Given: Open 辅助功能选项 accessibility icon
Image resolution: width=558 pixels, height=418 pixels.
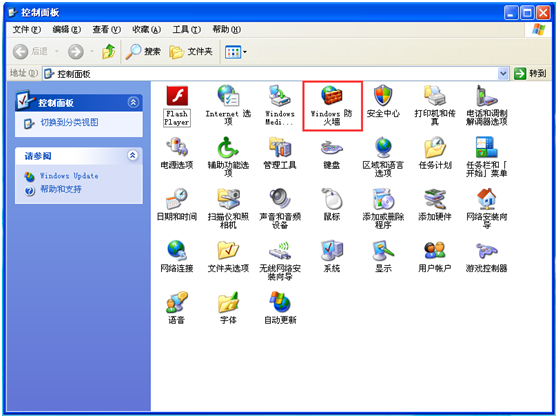Looking at the screenshot, I should tap(228, 157).
